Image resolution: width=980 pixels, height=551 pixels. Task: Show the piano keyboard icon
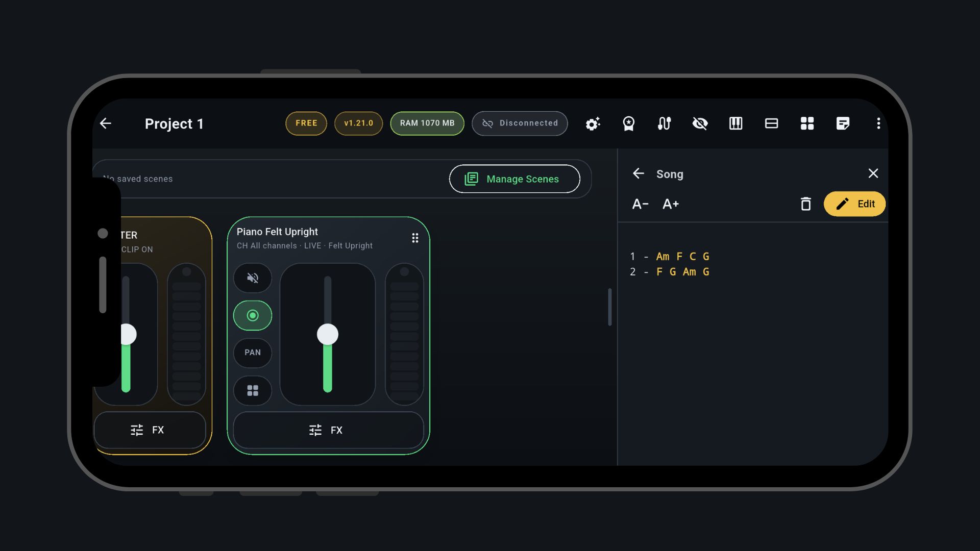736,123
